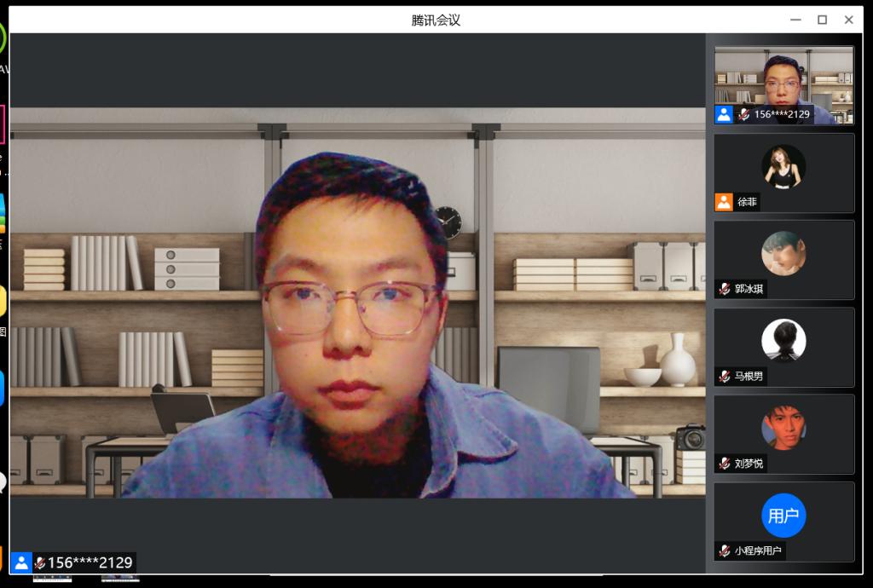Screen dimensions: 873x588
Task: Minimize the 腾讯会议 meeting window
Action: coord(795,20)
